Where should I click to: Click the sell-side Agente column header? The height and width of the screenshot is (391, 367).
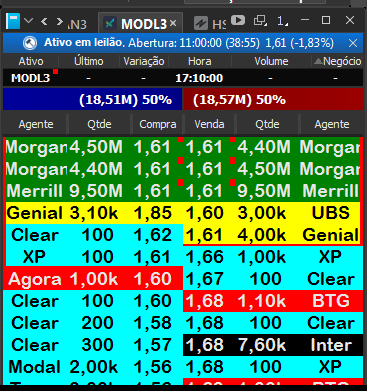pos(332,124)
